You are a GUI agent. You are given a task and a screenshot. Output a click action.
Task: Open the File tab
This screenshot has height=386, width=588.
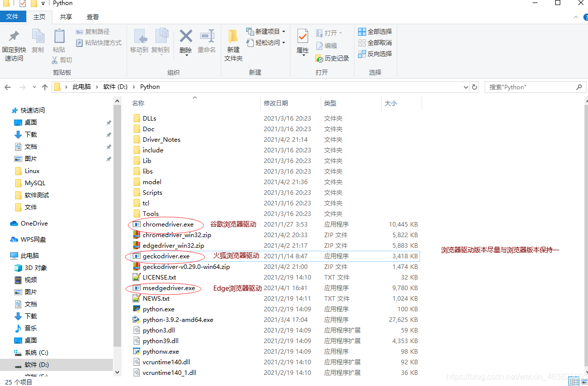coord(13,17)
